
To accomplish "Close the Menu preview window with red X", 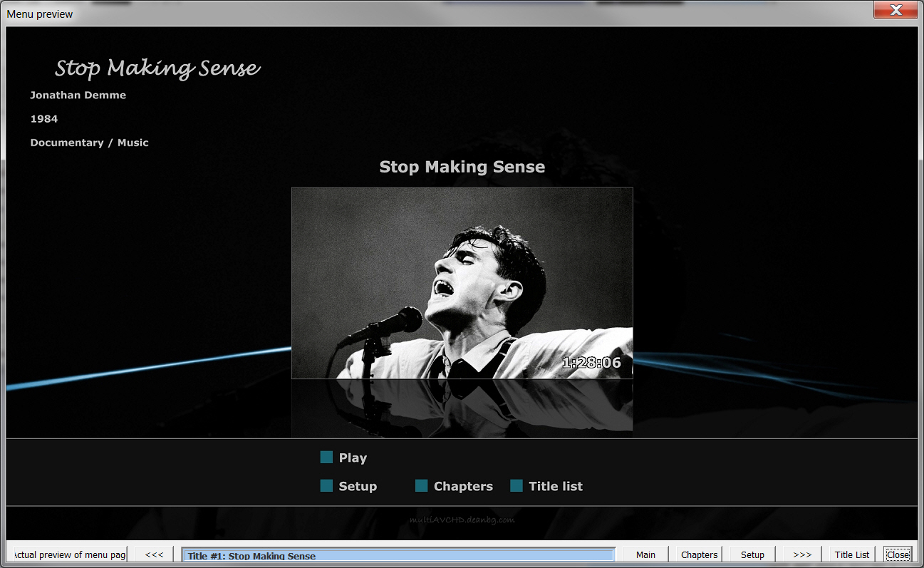I will coord(897,10).
